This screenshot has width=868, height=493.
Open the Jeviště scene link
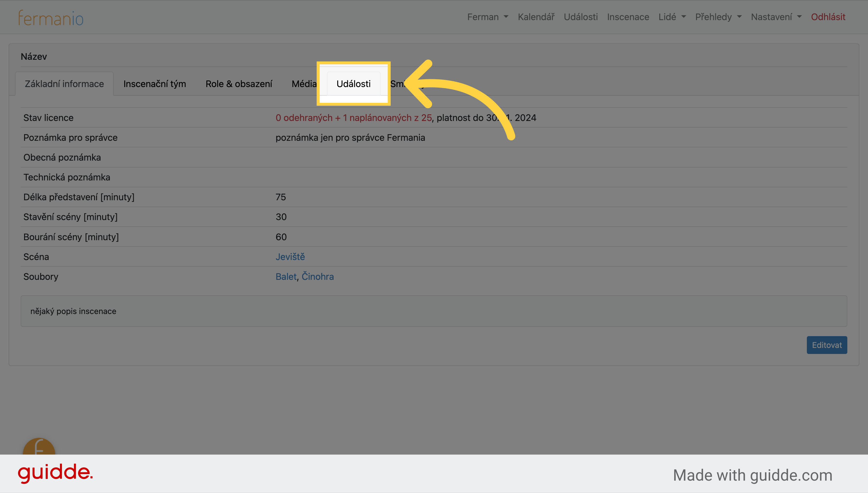tap(290, 257)
